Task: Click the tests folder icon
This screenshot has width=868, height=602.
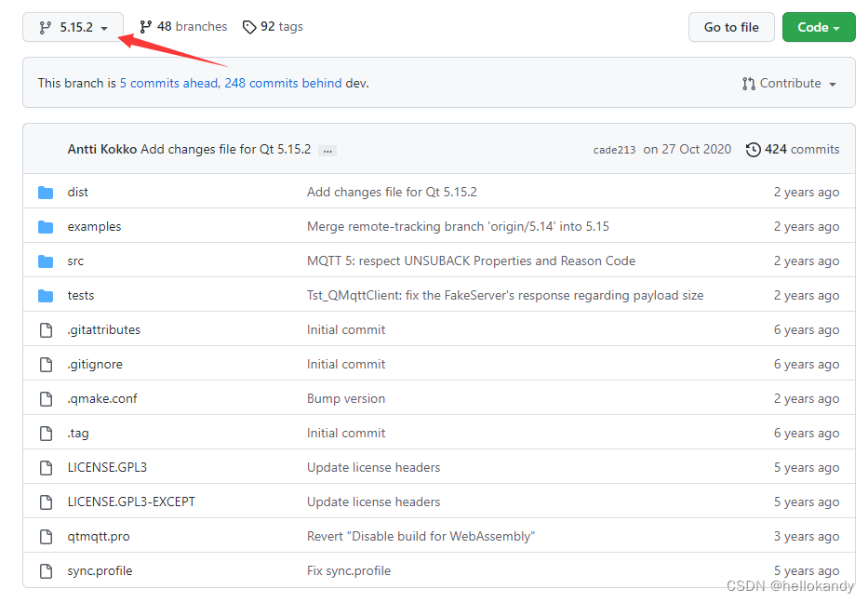Action: pos(47,295)
